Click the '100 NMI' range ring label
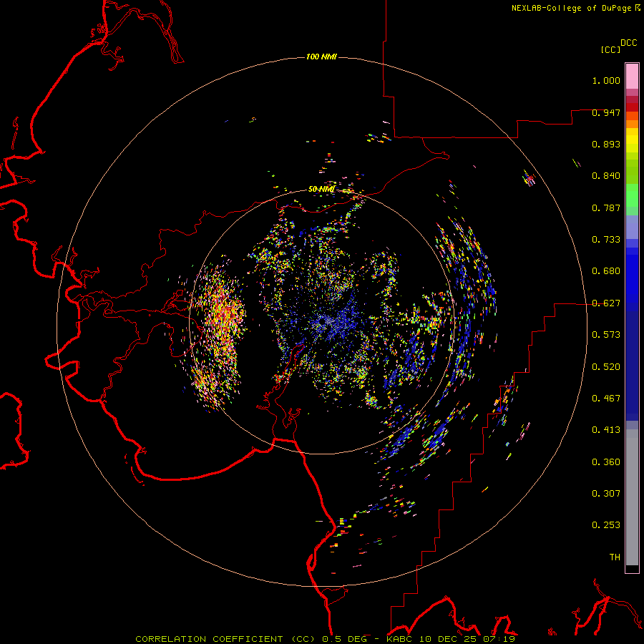Viewport: 644px width, 644px height. coord(321,57)
